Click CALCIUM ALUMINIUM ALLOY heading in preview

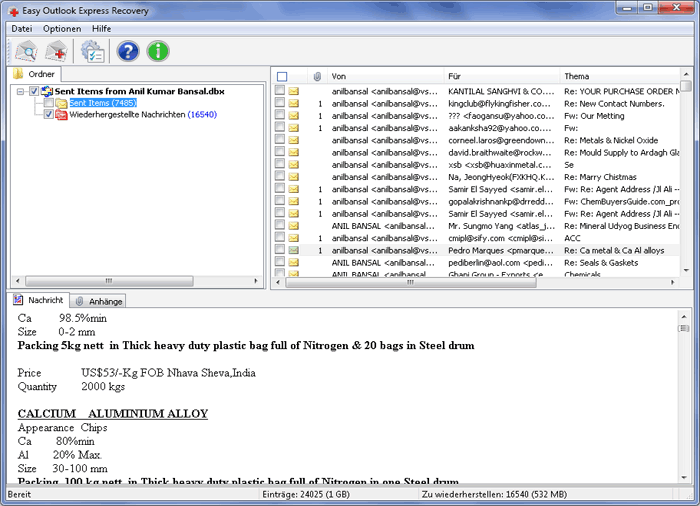pos(113,414)
